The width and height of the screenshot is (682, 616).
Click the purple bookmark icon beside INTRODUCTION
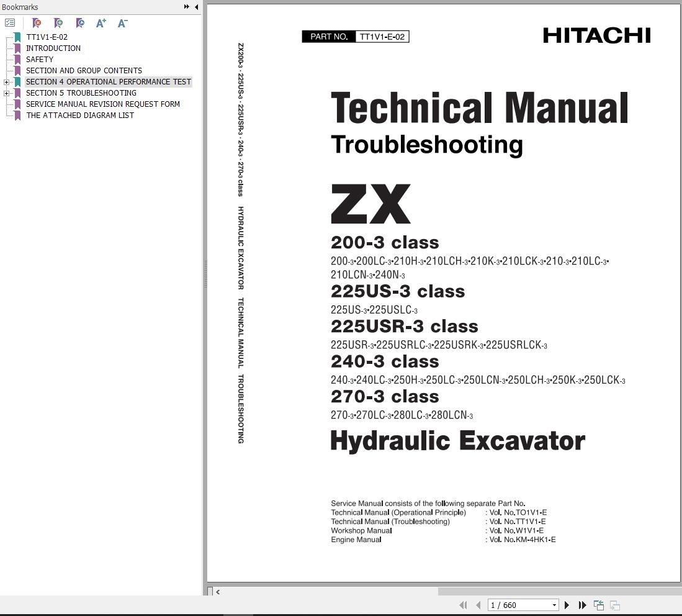18,48
